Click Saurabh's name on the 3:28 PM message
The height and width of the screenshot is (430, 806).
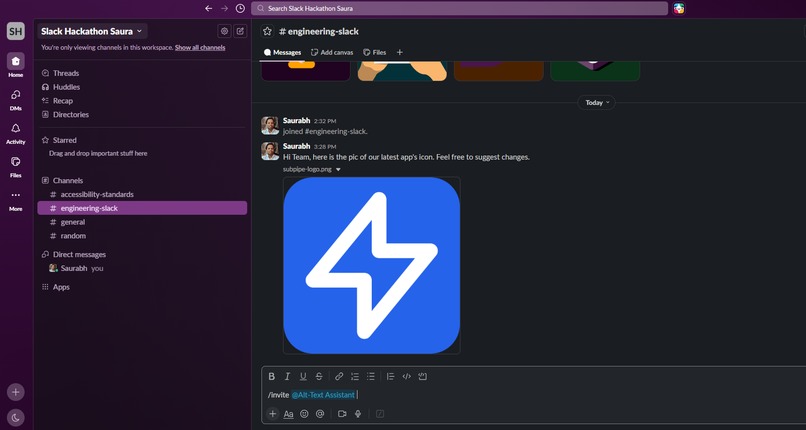297,146
